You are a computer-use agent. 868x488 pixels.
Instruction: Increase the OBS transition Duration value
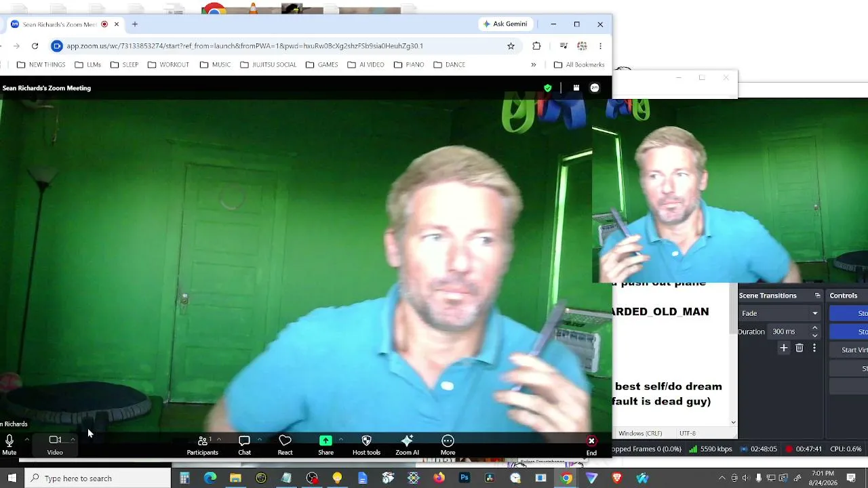point(814,328)
